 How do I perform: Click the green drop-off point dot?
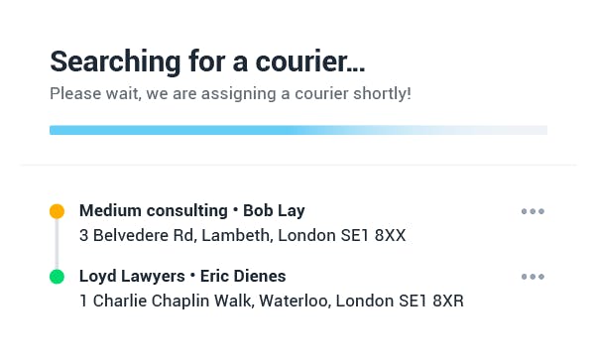click(x=57, y=277)
